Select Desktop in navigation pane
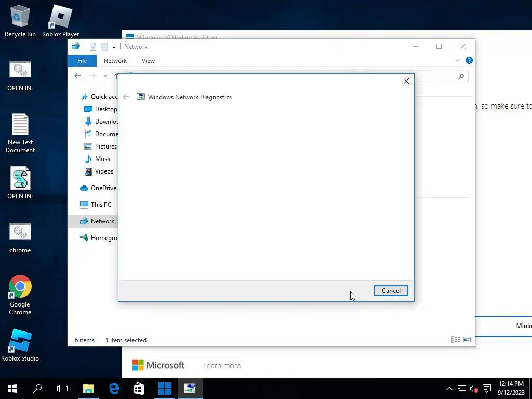This screenshot has height=399, width=532. pyautogui.click(x=100, y=109)
